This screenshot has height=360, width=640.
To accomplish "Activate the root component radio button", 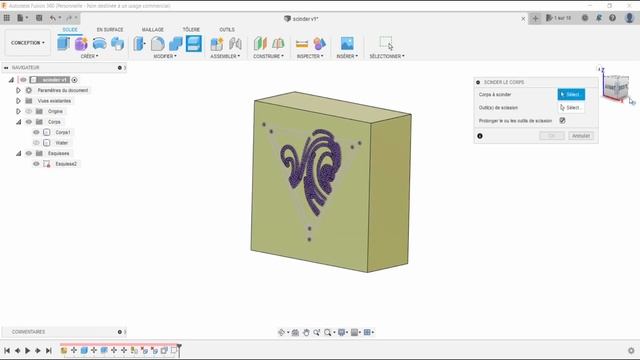I will (74, 80).
